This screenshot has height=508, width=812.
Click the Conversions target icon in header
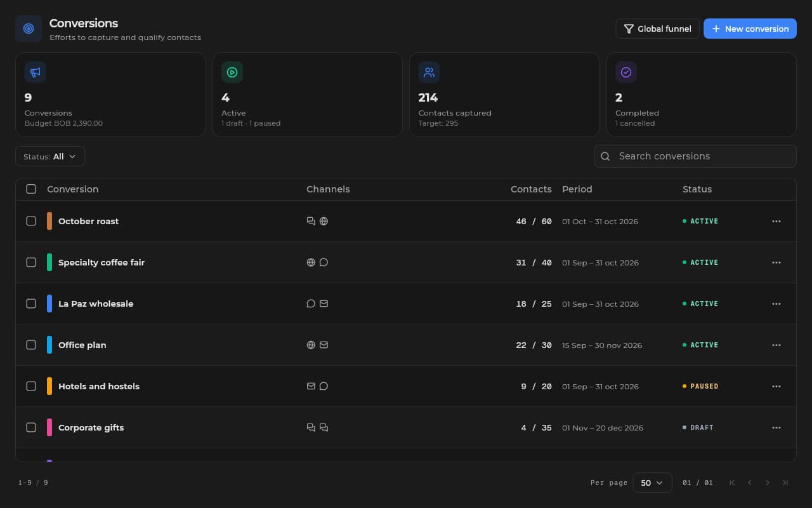coord(29,29)
